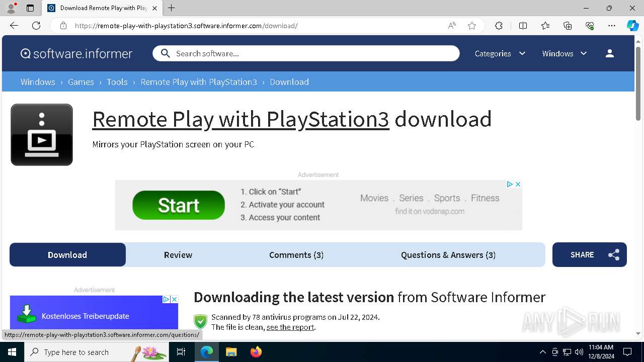
Task: Switch to the Review tab
Action: pos(178,255)
